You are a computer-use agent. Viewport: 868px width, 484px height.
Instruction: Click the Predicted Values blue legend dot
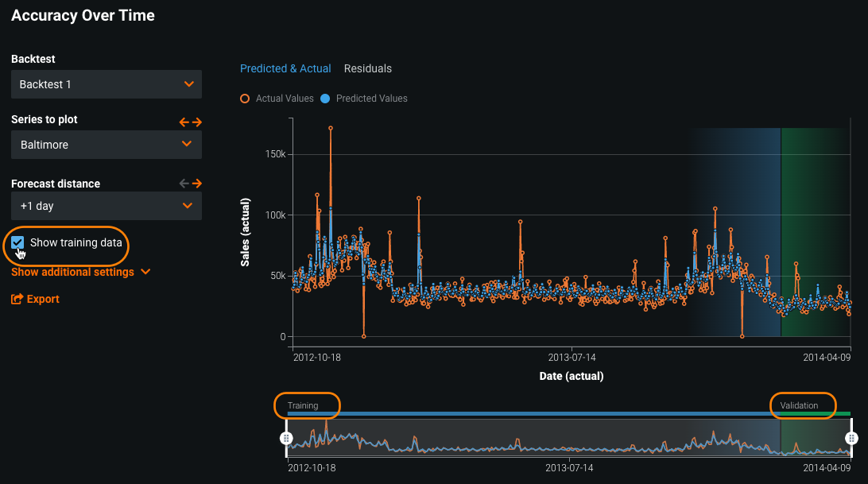[325, 99]
